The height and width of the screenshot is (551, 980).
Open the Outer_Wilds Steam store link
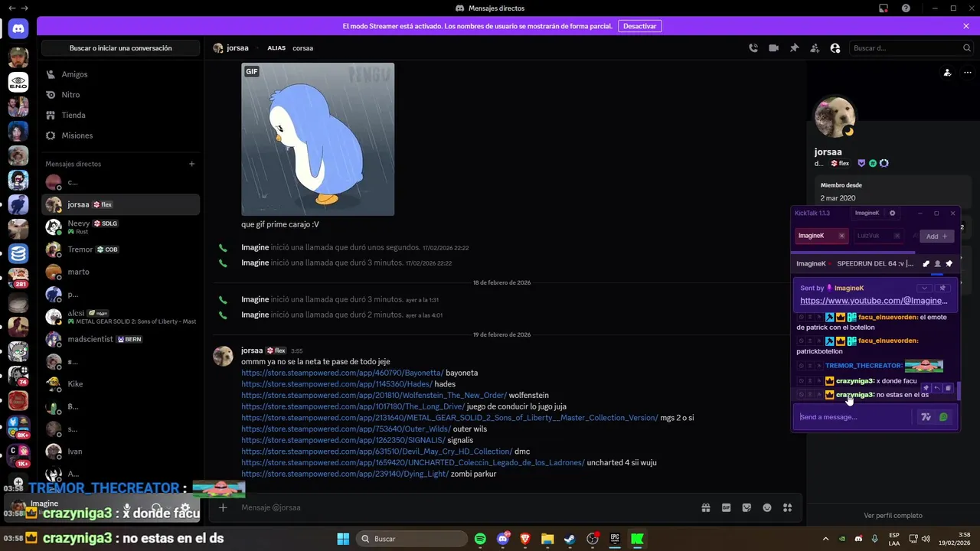[x=346, y=429]
